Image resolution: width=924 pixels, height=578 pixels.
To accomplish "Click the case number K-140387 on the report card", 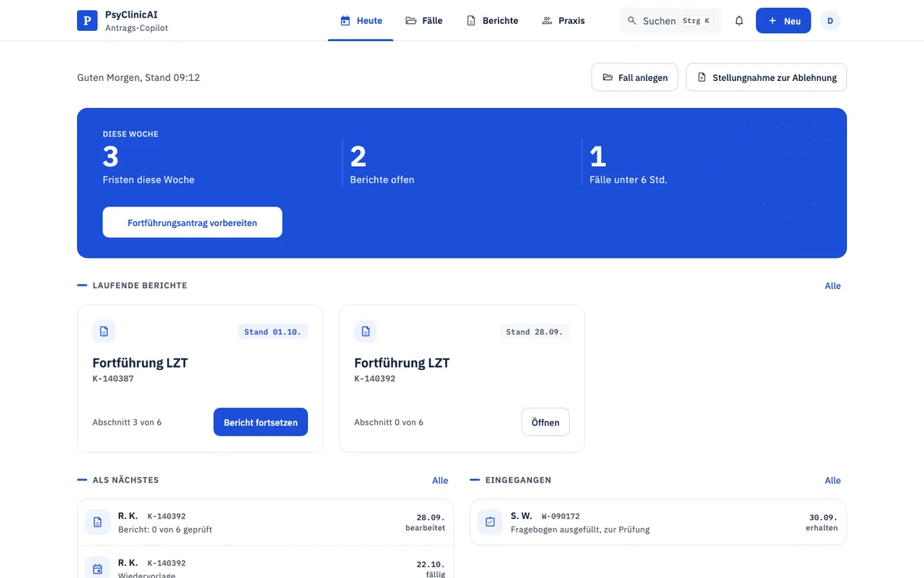I will [x=113, y=379].
